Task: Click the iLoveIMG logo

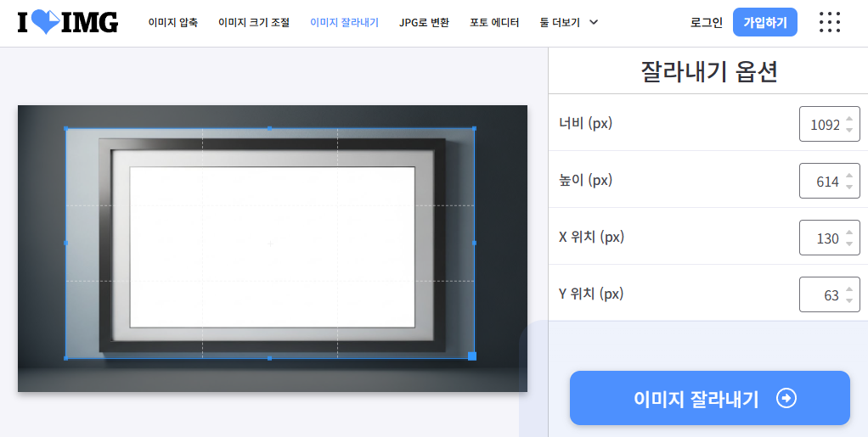Action: pyautogui.click(x=68, y=23)
